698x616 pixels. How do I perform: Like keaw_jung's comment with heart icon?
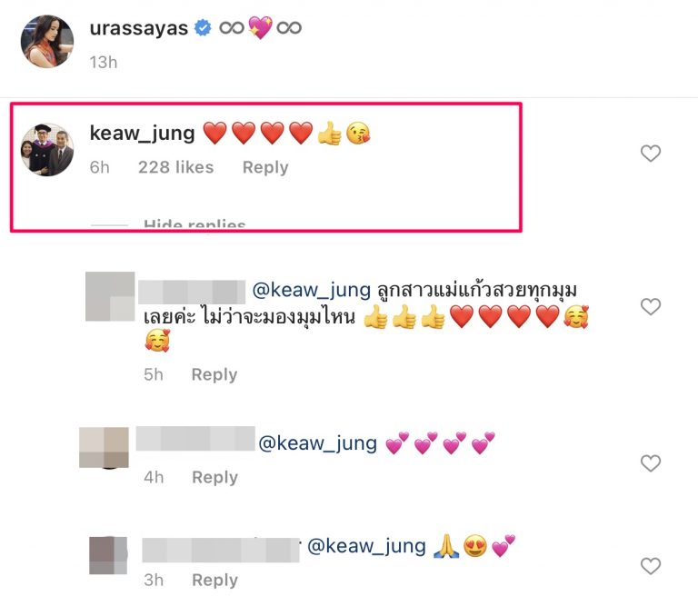651,154
